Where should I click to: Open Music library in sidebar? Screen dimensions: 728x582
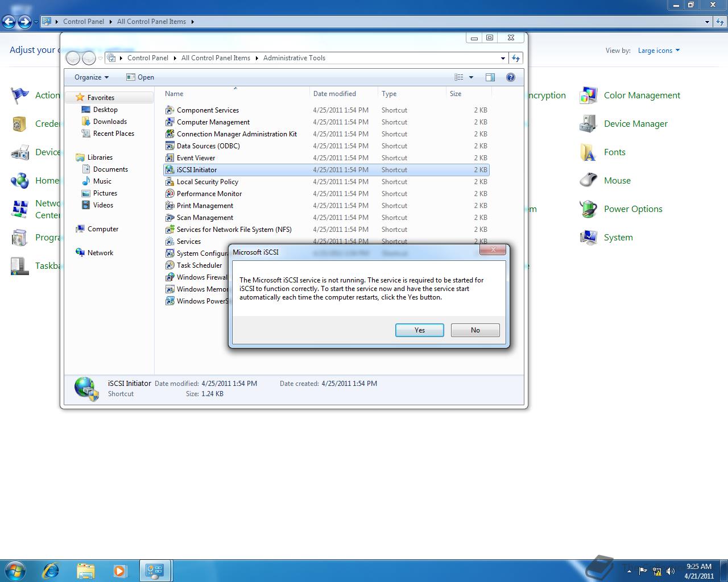(x=102, y=181)
